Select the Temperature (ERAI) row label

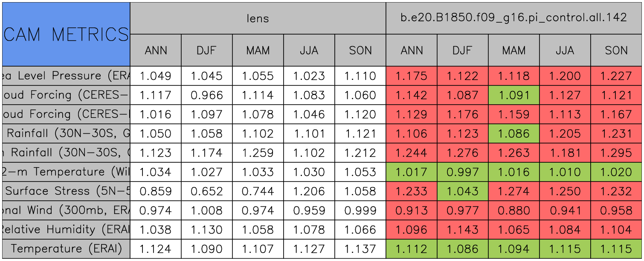click(66, 249)
